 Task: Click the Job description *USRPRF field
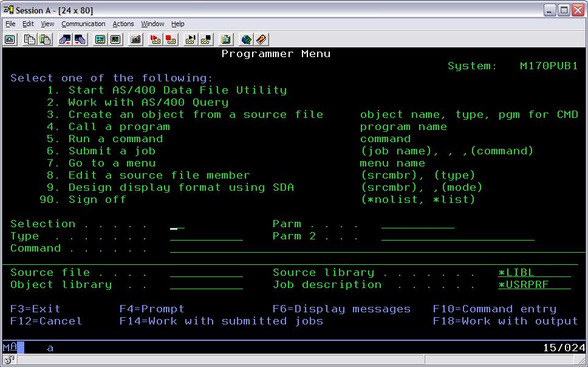[535, 285]
